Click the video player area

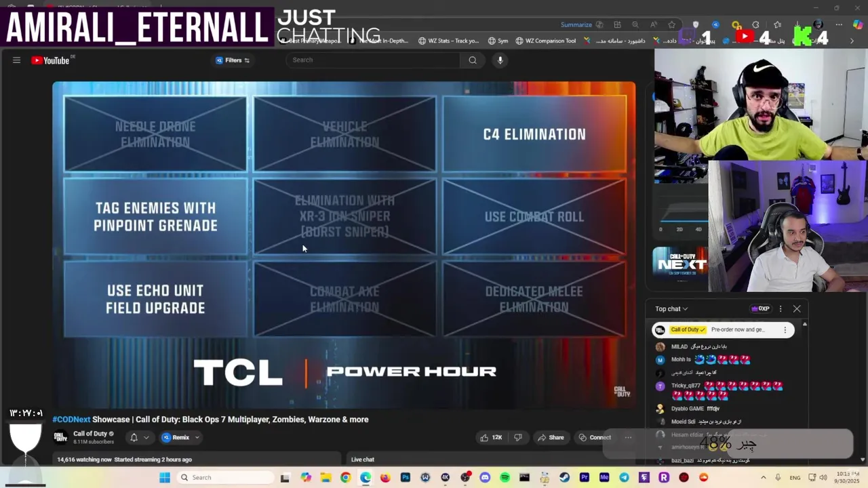tap(344, 244)
